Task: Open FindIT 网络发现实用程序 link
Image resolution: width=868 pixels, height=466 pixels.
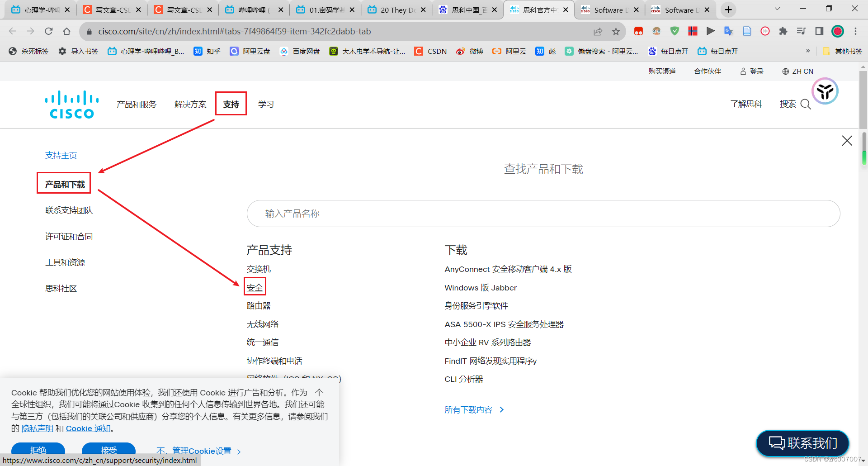Action: pos(491,361)
